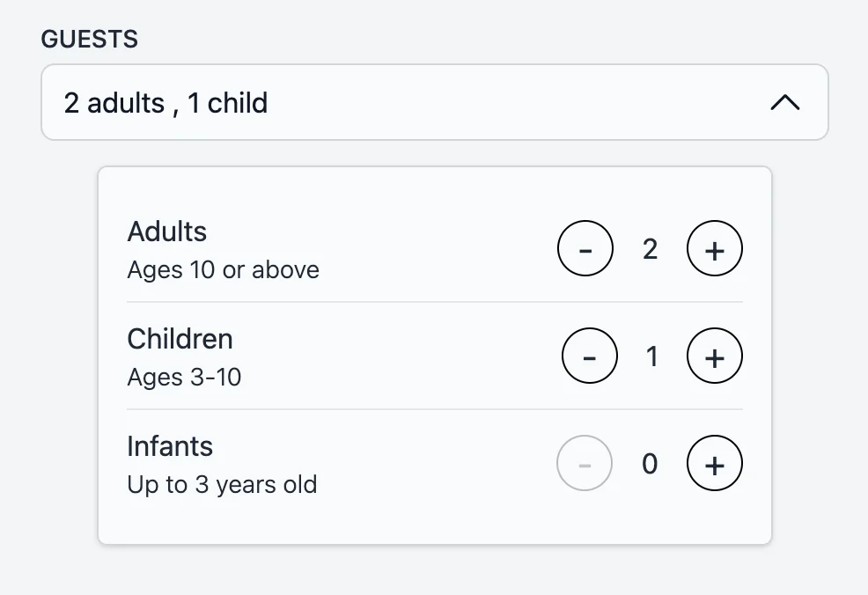
Task: Click the number 0 in the Infants row
Action: tap(651, 463)
